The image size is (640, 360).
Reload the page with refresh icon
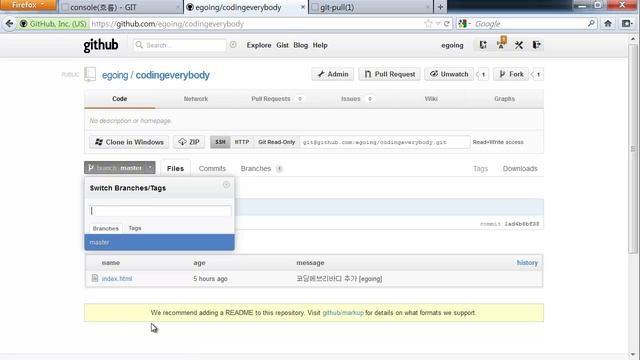tap(447, 24)
